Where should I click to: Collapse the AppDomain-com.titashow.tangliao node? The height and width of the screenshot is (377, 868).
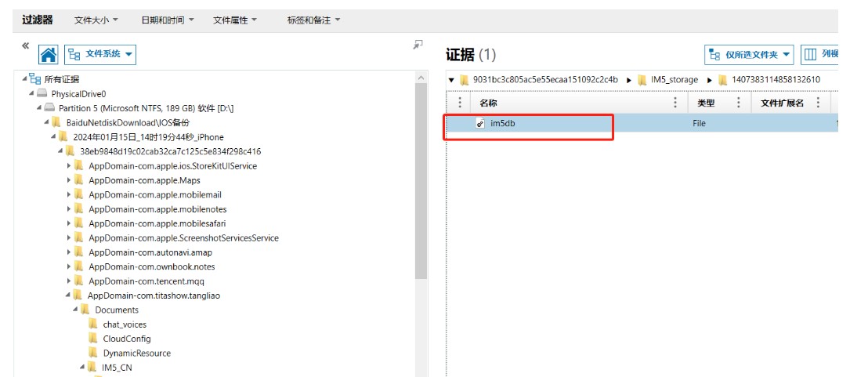(x=68, y=295)
